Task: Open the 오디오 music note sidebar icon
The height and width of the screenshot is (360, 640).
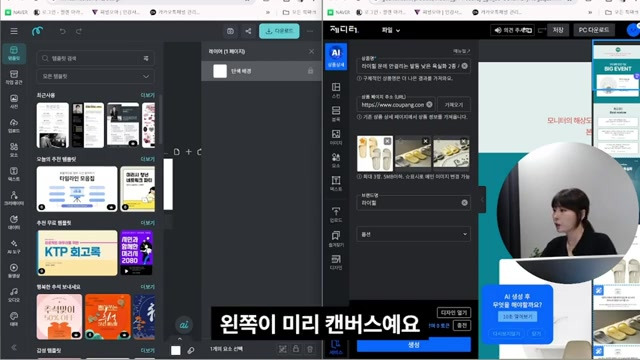Action: pyautogui.click(x=14, y=295)
